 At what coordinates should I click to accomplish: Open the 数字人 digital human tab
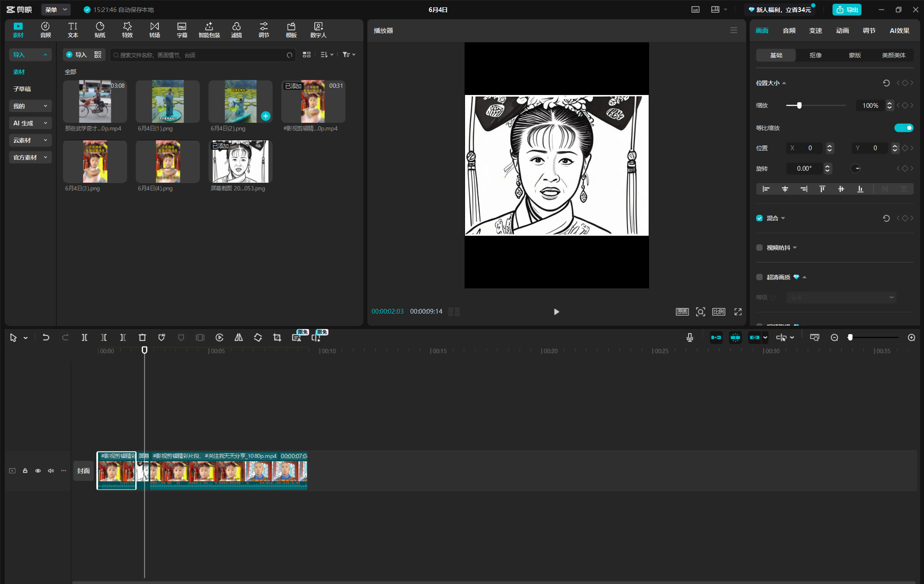(x=318, y=30)
